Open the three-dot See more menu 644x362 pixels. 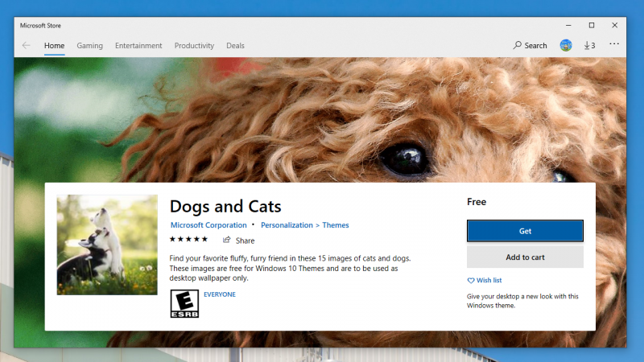click(x=614, y=44)
